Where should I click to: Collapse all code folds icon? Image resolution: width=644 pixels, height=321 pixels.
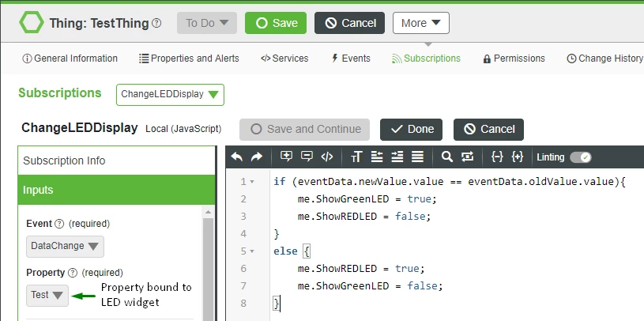coord(497,157)
